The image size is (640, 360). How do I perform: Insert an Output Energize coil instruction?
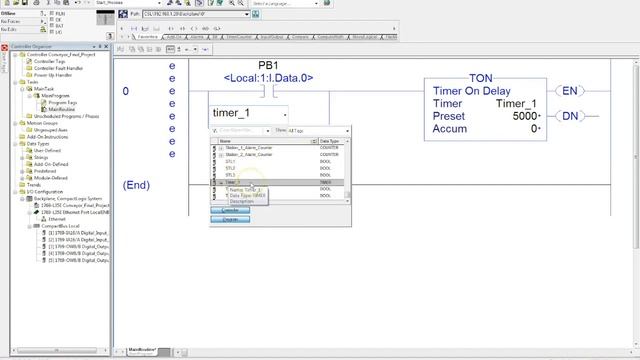click(x=194, y=29)
